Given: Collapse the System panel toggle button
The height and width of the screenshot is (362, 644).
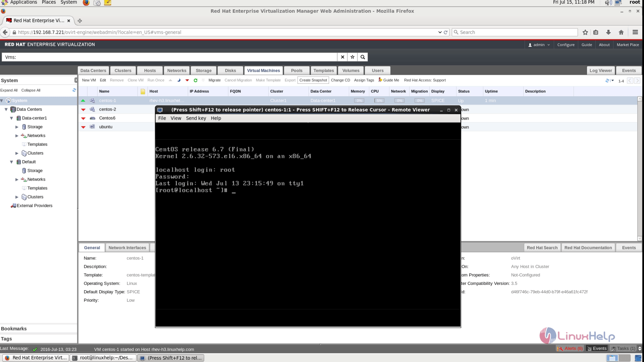Looking at the screenshot, I should pyautogui.click(x=76, y=80).
